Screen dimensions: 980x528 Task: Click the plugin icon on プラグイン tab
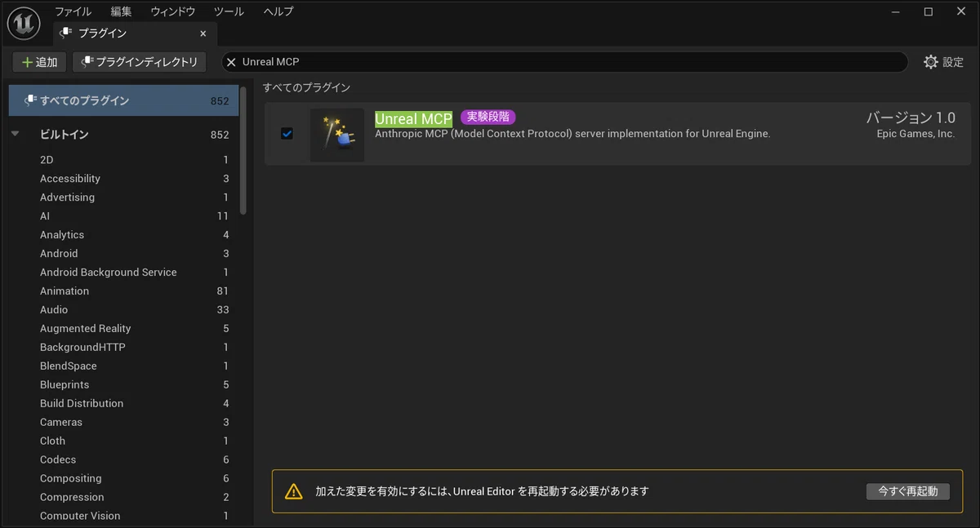[65, 33]
